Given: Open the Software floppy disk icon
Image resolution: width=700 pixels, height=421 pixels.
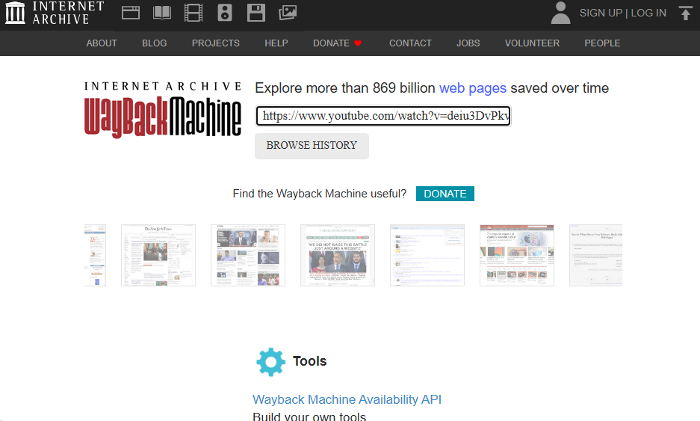Looking at the screenshot, I should click(256, 13).
